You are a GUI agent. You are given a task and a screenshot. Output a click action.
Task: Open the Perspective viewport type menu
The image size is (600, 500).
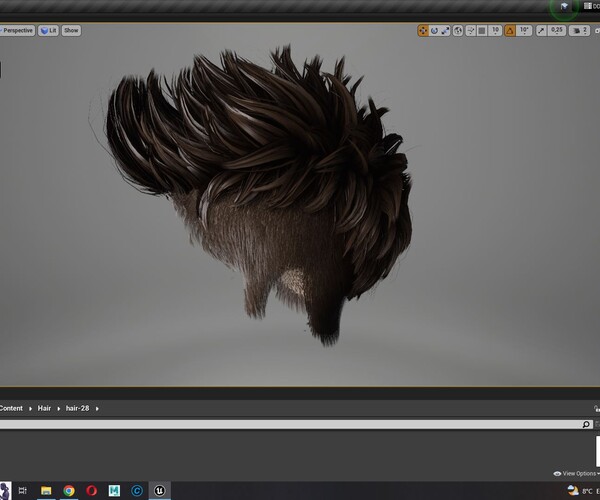[17, 31]
